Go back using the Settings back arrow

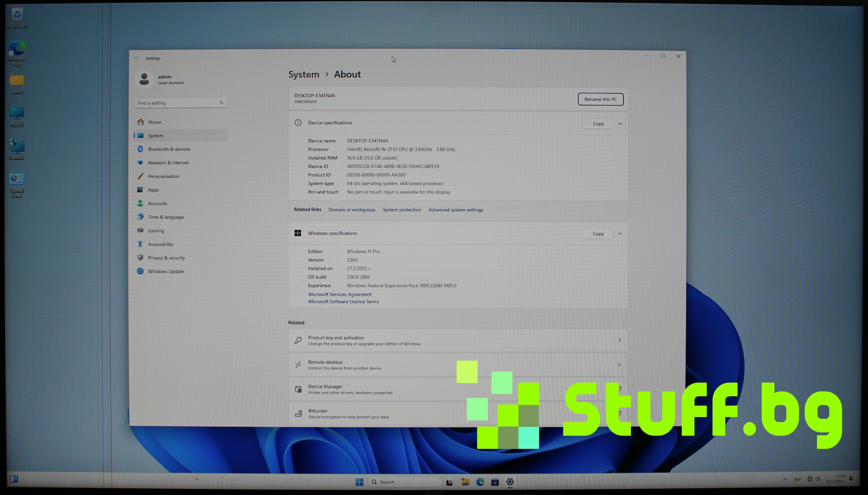[137, 58]
